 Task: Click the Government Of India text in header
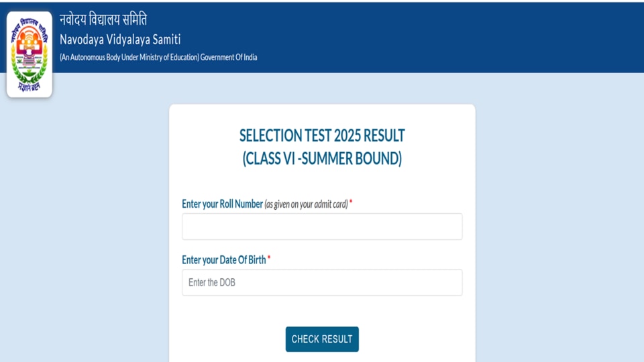(229, 58)
